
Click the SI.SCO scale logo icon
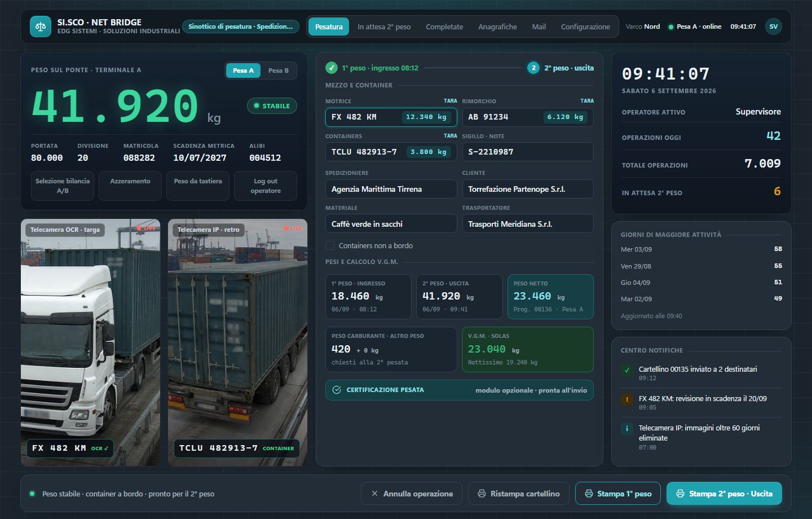[40, 27]
